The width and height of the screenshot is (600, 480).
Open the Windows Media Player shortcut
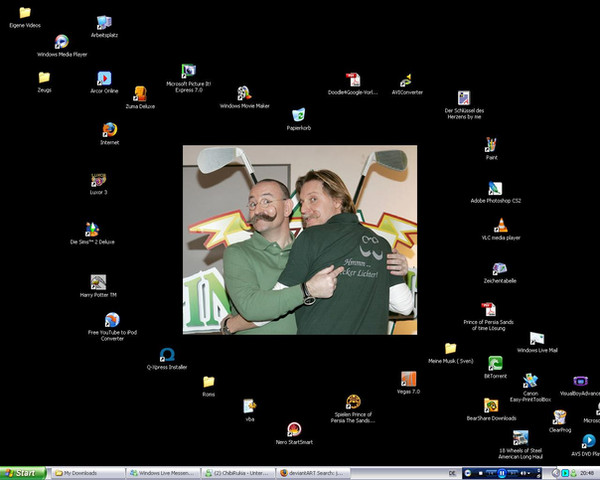pyautogui.click(x=62, y=42)
